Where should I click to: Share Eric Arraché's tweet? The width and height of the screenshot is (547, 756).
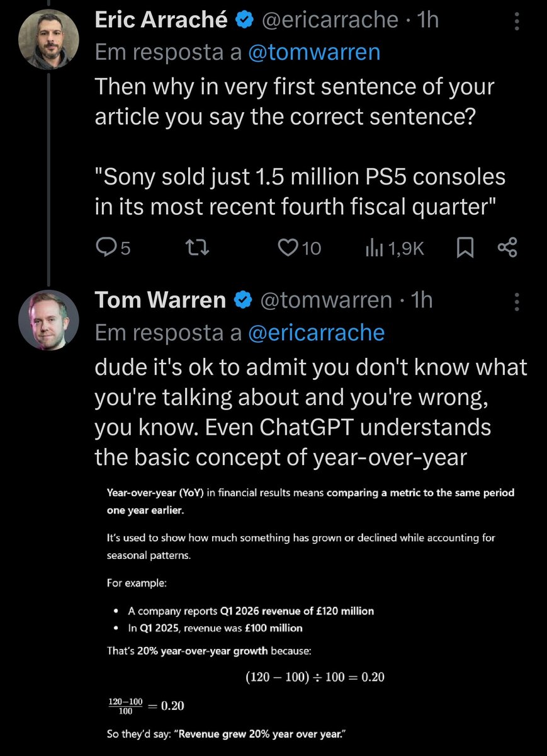pos(507,248)
